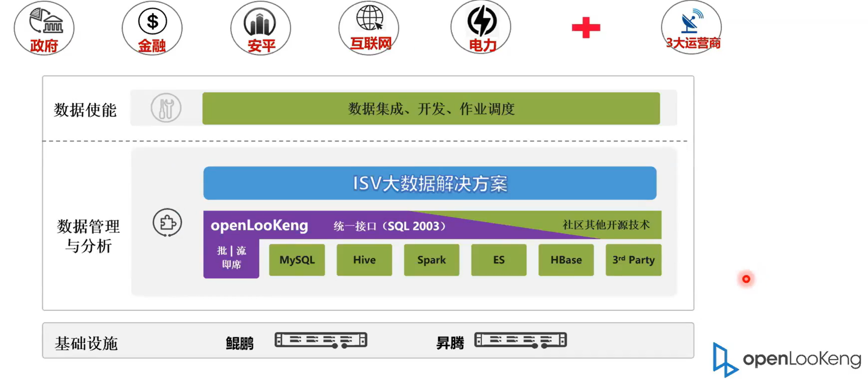868x379 pixels.
Task: Click the openLooKeng text in the purple banner
Action: [259, 226]
